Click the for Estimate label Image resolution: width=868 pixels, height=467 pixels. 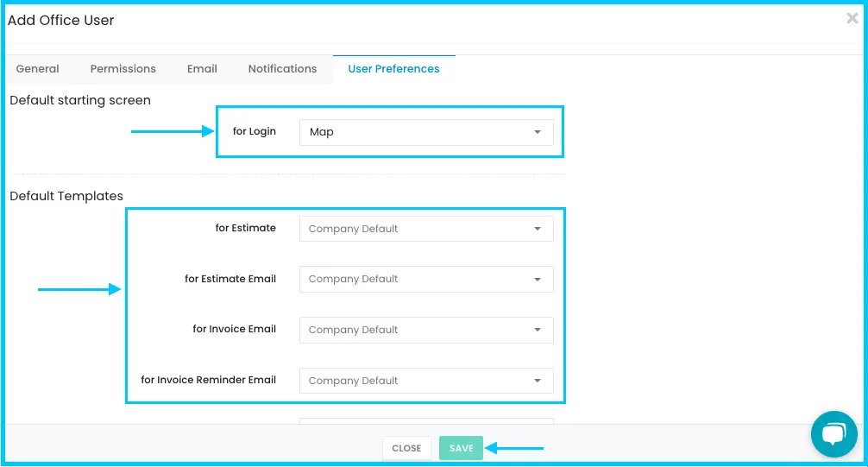click(245, 228)
